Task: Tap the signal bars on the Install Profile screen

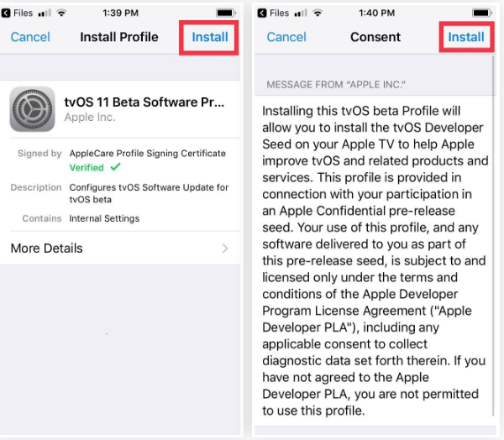Action: tap(44, 13)
